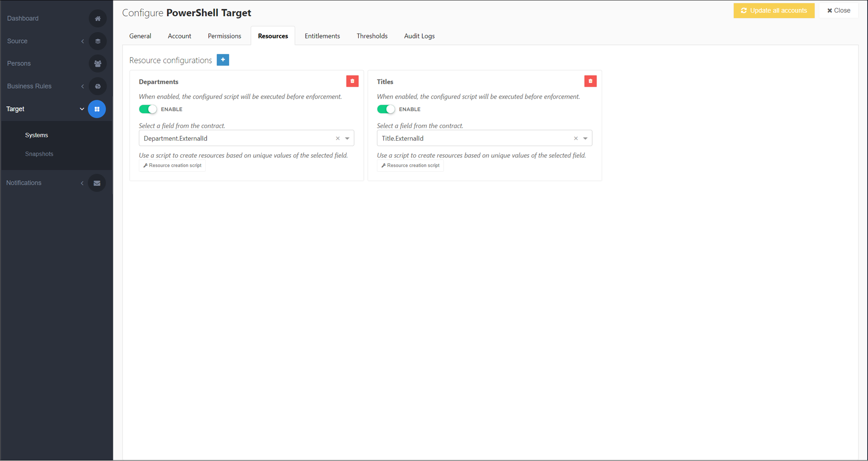Viewport: 868px width, 461px height.
Task: Open the Notifications sidebar item
Action: tap(24, 183)
